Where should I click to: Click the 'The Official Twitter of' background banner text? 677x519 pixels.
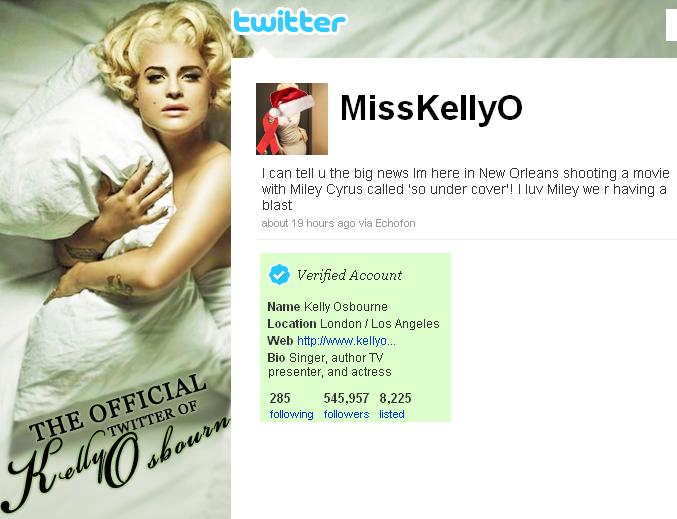[119, 408]
